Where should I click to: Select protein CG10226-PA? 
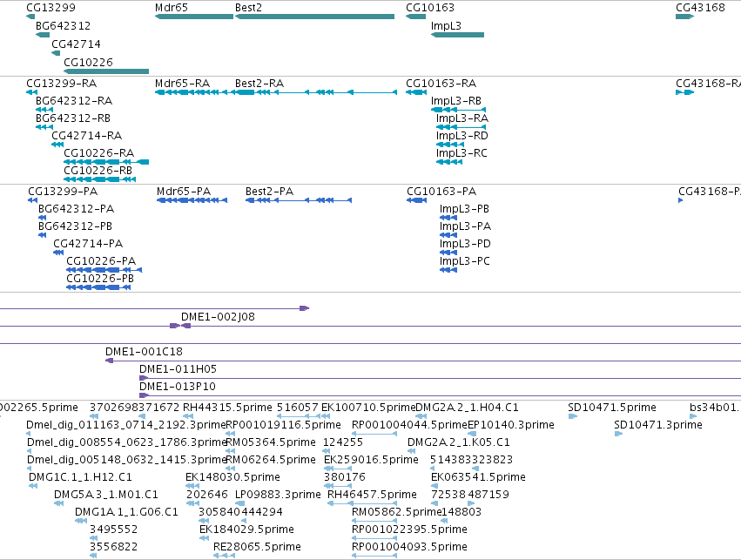[104, 270]
